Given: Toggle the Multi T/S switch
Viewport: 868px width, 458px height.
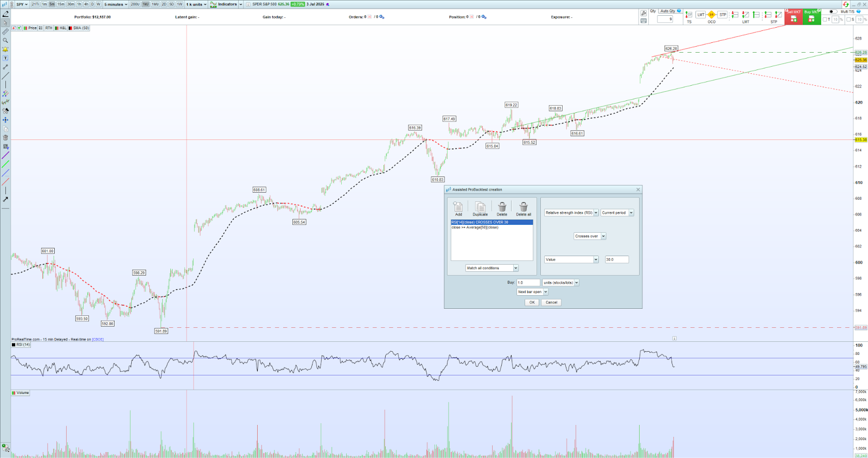Looking at the screenshot, I should [833, 11].
